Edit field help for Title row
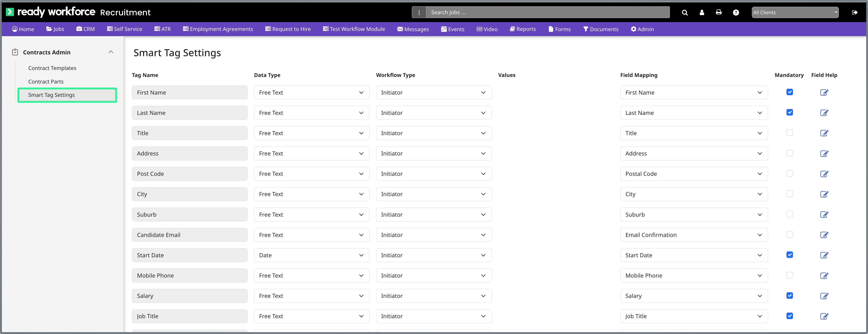 coord(824,133)
